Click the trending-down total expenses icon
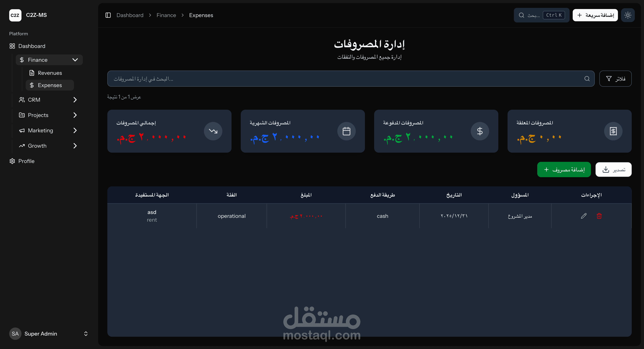644x349 pixels. (x=213, y=131)
